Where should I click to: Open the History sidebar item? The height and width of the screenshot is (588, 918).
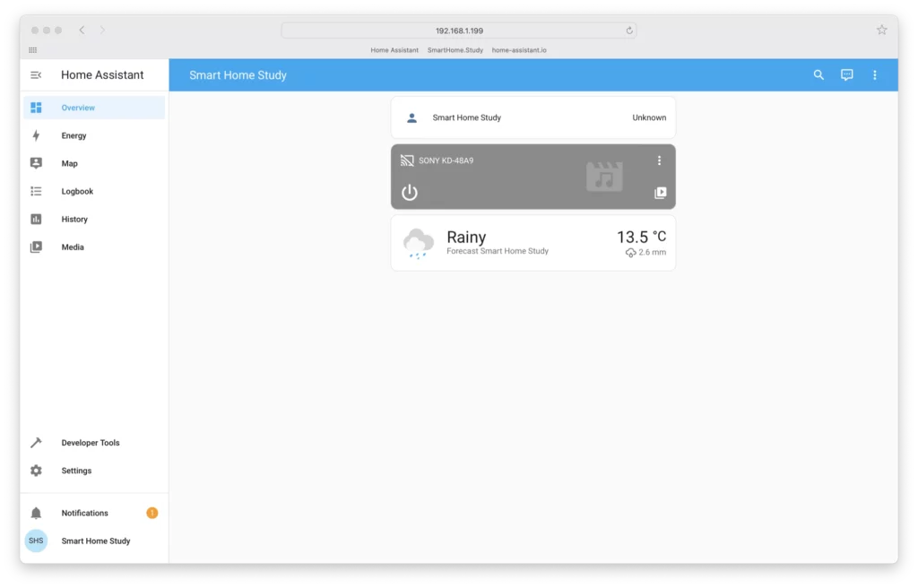pyautogui.click(x=93, y=219)
